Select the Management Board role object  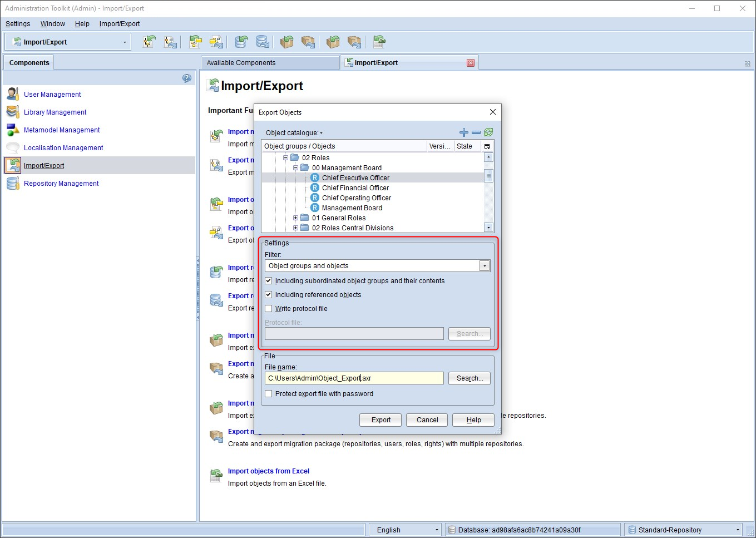(x=352, y=208)
